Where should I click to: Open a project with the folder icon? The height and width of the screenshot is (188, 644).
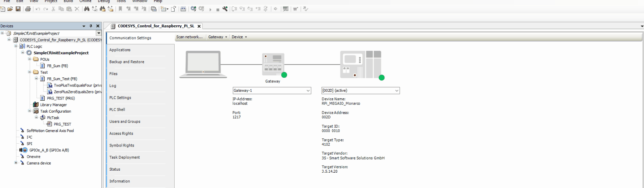pos(10,9)
